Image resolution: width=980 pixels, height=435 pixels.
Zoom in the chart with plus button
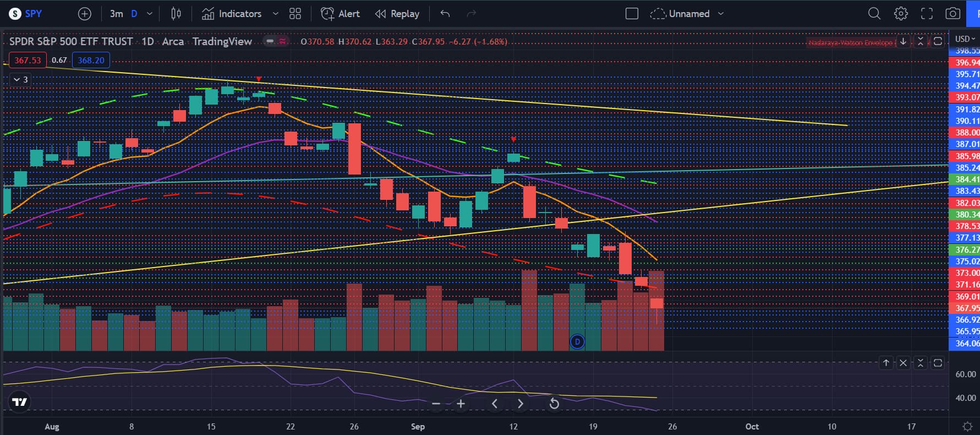461,404
